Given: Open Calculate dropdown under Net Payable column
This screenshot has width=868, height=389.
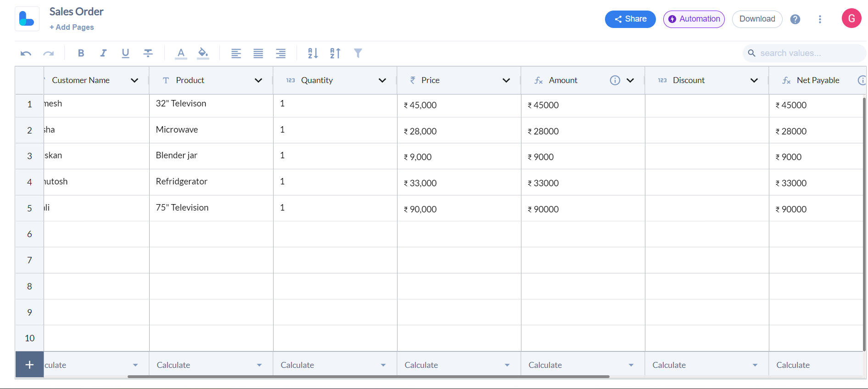Looking at the screenshot, I should point(817,365).
